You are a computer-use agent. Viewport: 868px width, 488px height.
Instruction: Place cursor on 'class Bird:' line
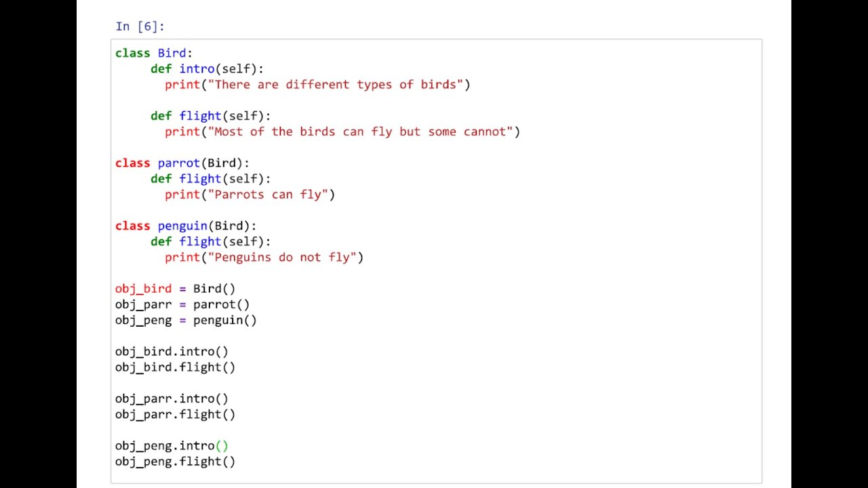[154, 53]
